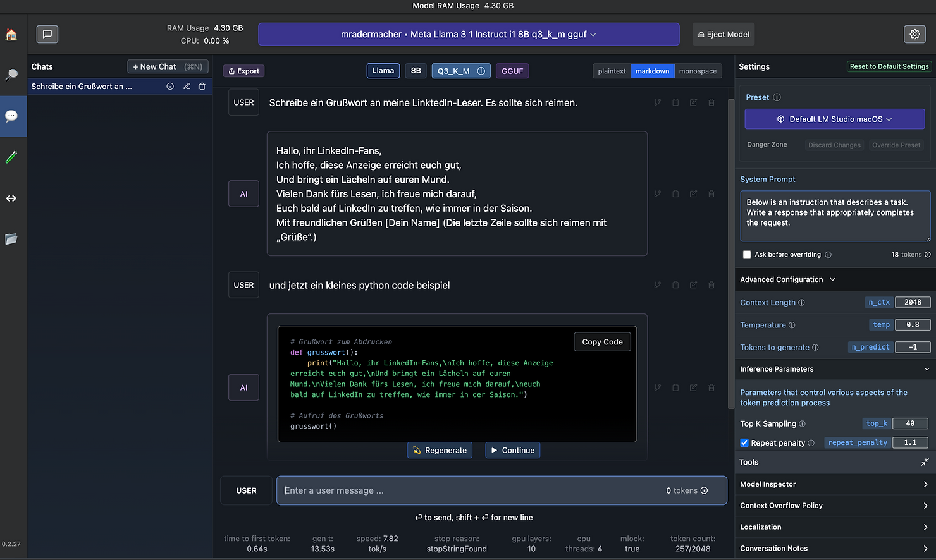
Task: Switch to the plaintext display tab
Action: coord(611,71)
